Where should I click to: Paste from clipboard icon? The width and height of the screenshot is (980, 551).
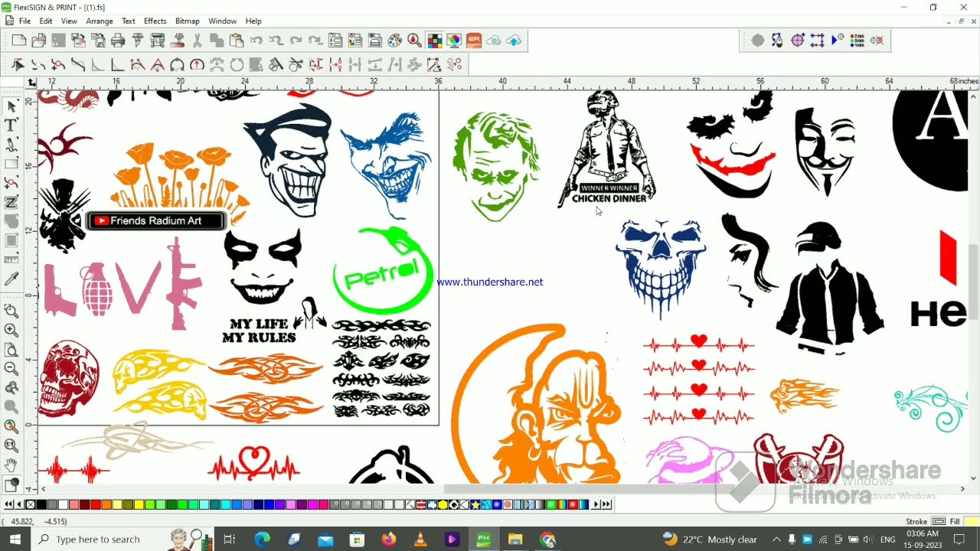(x=237, y=41)
